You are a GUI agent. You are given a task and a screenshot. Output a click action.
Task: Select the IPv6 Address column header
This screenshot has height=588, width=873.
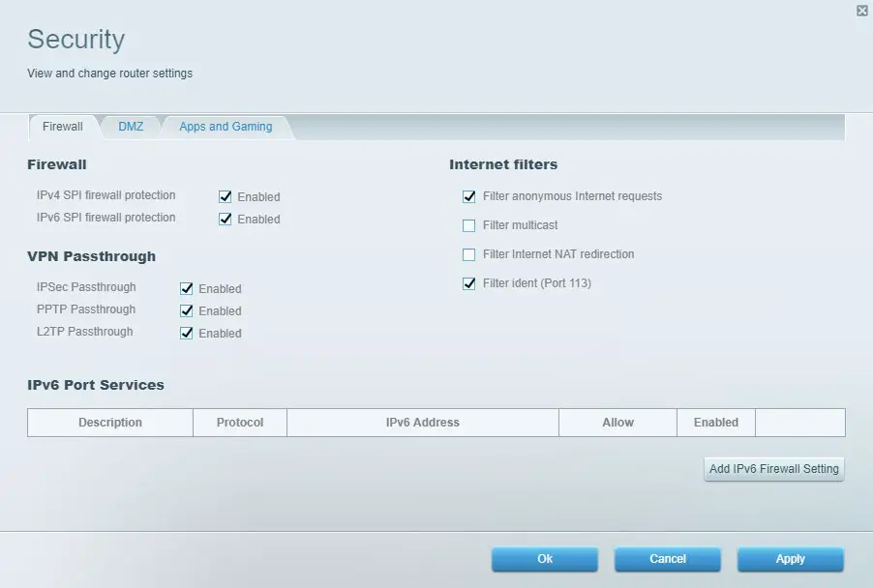pos(422,422)
